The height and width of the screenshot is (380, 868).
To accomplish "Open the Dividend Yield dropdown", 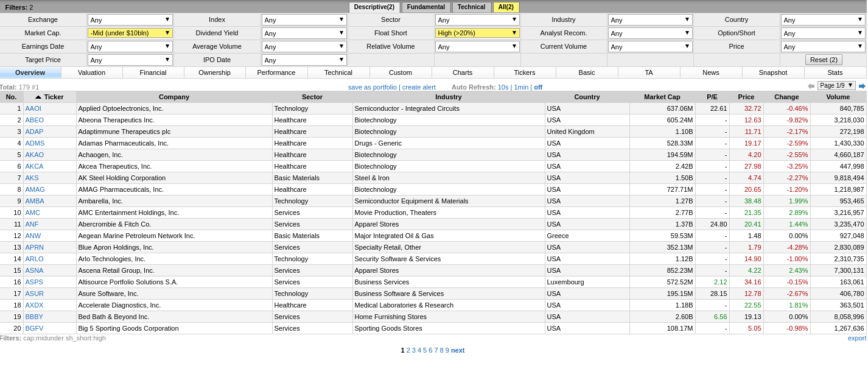I will tap(304, 33).
